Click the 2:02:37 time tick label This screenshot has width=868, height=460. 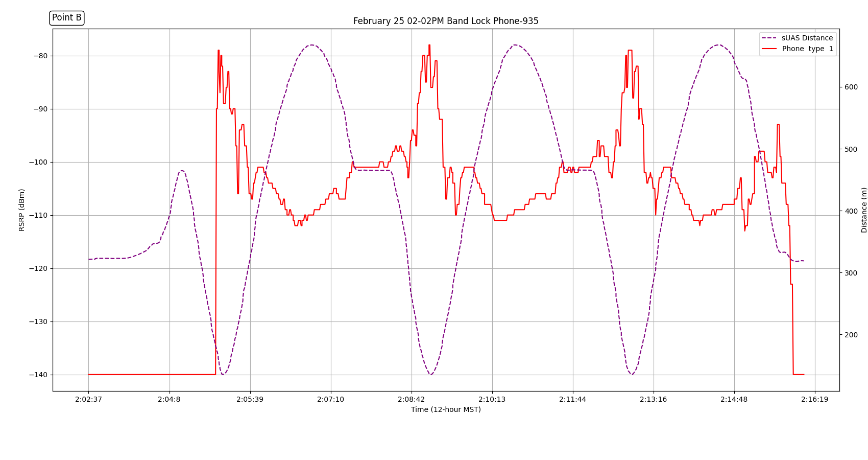[88, 399]
